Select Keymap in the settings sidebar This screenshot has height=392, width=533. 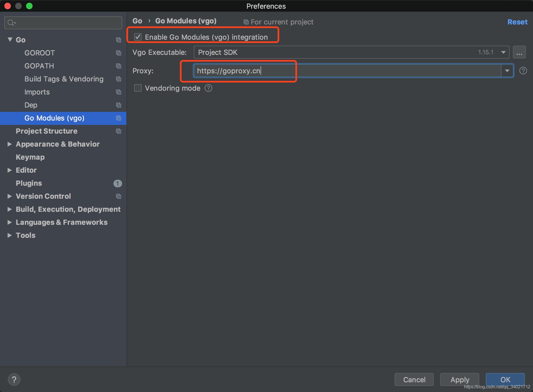tap(30, 157)
